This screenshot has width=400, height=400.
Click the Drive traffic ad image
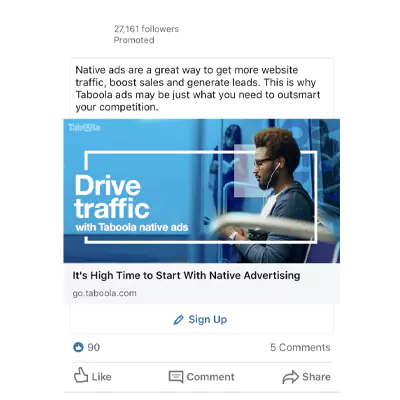202,191
